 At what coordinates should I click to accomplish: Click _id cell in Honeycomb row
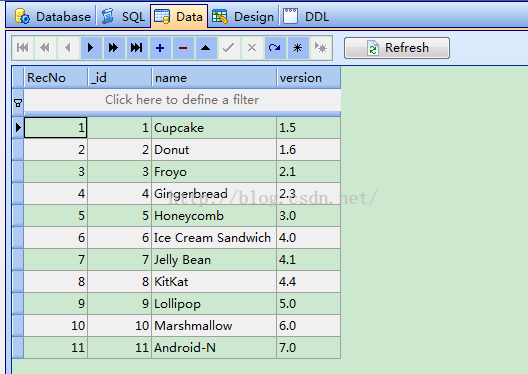click(120, 215)
